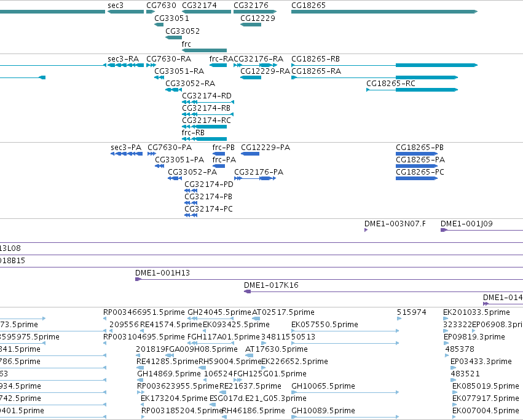Image resolution: width=523 pixels, height=420 pixels.
Task: Select the CG33051-RA transcript
Action: pyautogui.click(x=159, y=77)
